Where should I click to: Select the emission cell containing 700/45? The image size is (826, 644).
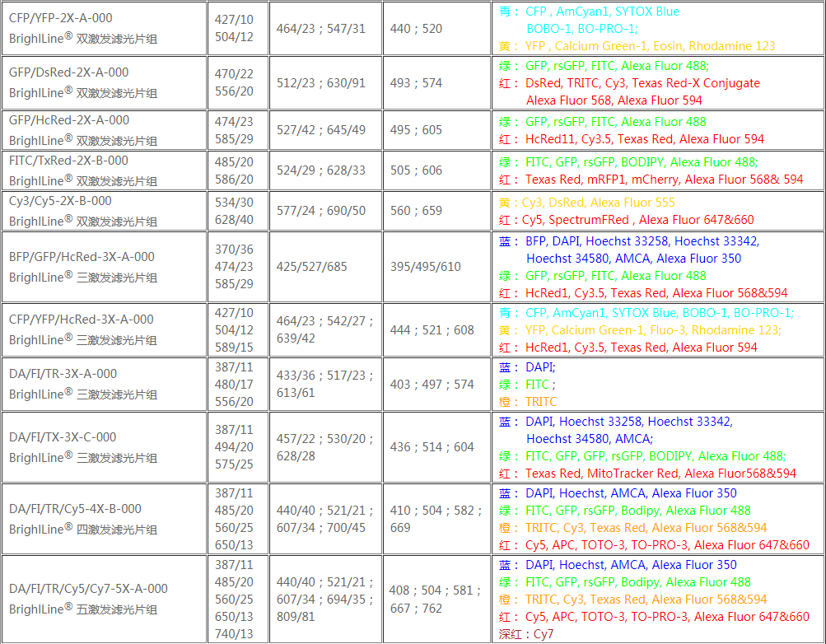click(325, 519)
